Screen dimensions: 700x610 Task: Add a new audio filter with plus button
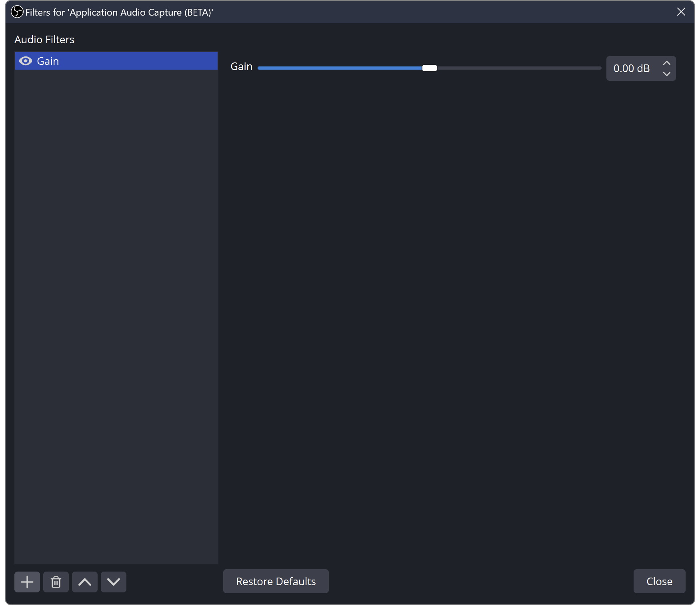(x=27, y=582)
